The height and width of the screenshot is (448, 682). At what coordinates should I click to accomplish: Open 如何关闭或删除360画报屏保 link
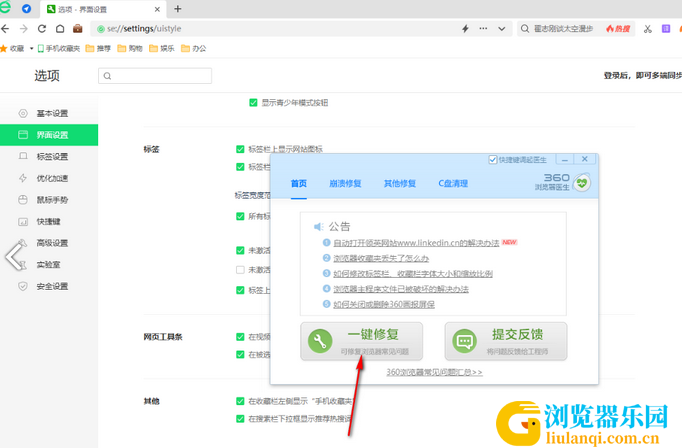384,304
